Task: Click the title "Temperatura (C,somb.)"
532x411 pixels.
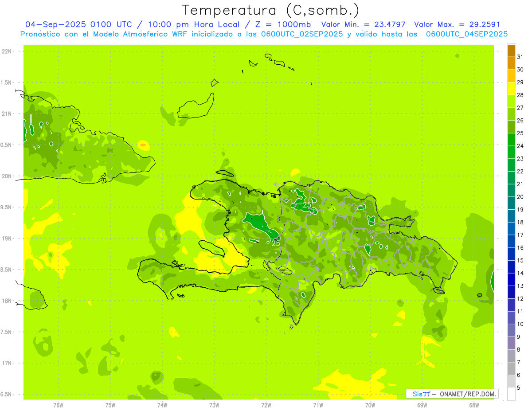Action: [271, 10]
